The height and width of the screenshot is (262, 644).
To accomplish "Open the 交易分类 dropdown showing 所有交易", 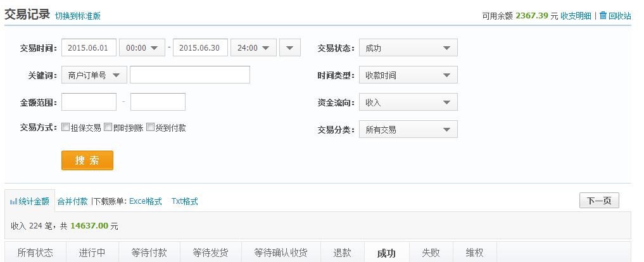I will coord(408,129).
